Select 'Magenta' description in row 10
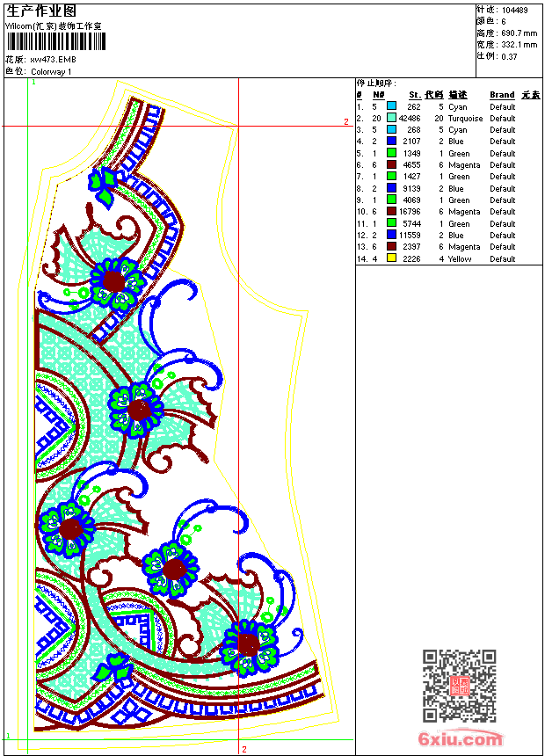Viewport: 545px width, 756px height. click(464, 212)
